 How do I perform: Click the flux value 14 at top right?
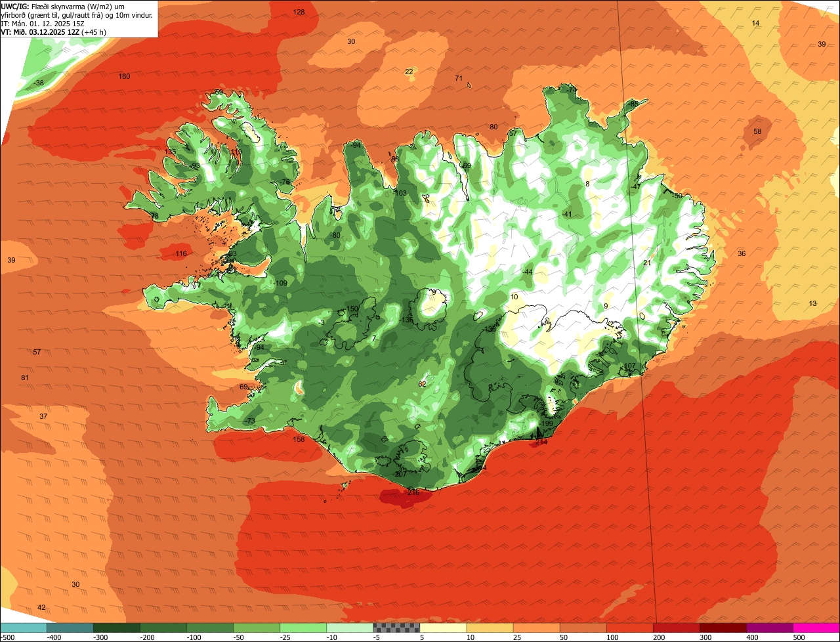(755, 23)
